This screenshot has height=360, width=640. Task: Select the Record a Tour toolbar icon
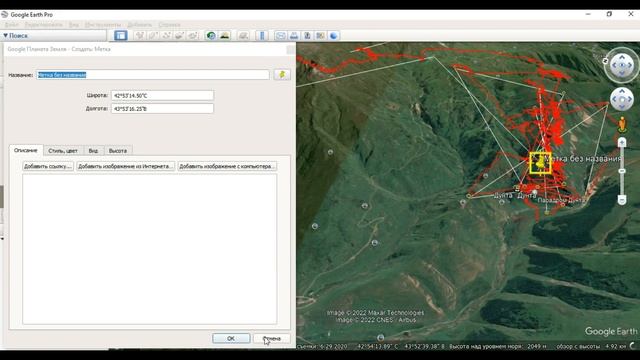coord(193,36)
